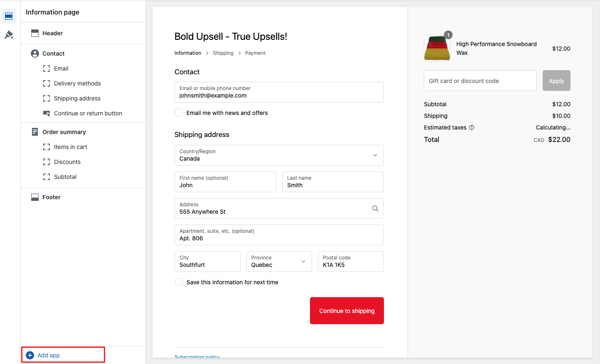Focus the Email or mobile phone number field

pos(279,92)
